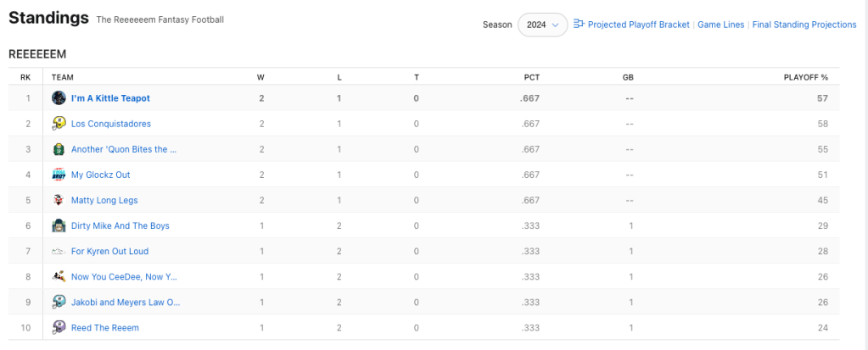This screenshot has height=350, width=868.
Task: Click I'm A Kittle Teapot team logo
Action: 59,98
